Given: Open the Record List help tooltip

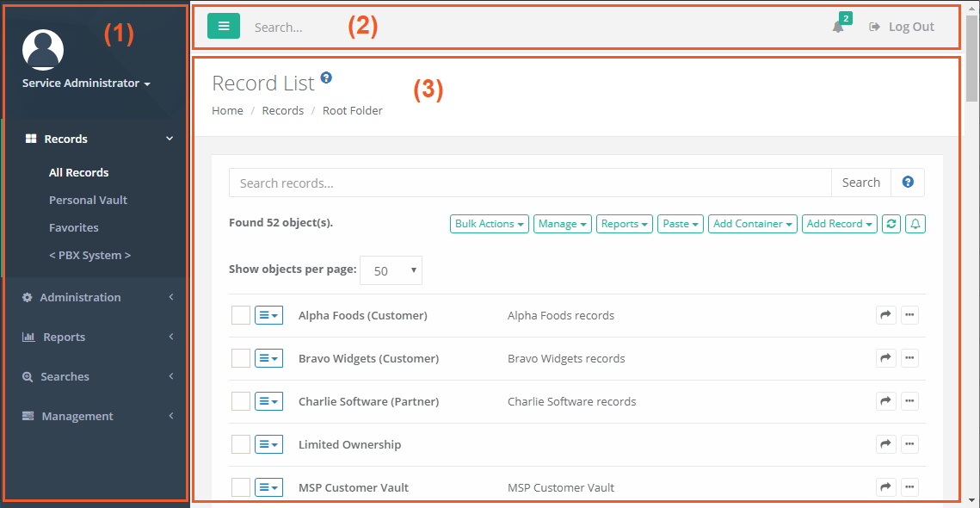Looking at the screenshot, I should tap(325, 77).
